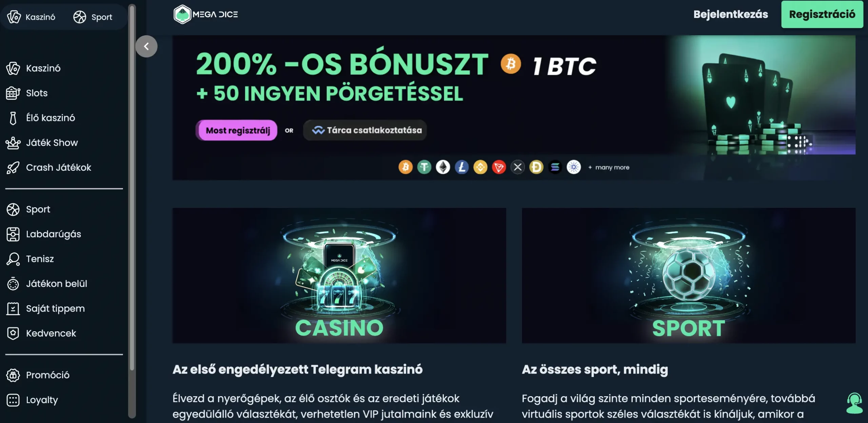Open the CASINO banner thumbnail
The height and width of the screenshot is (423, 868).
coord(339,275)
